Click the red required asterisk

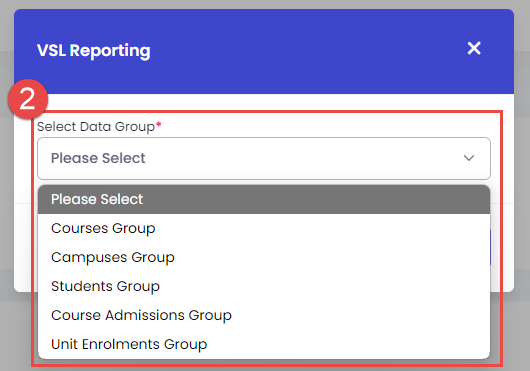[159, 125]
